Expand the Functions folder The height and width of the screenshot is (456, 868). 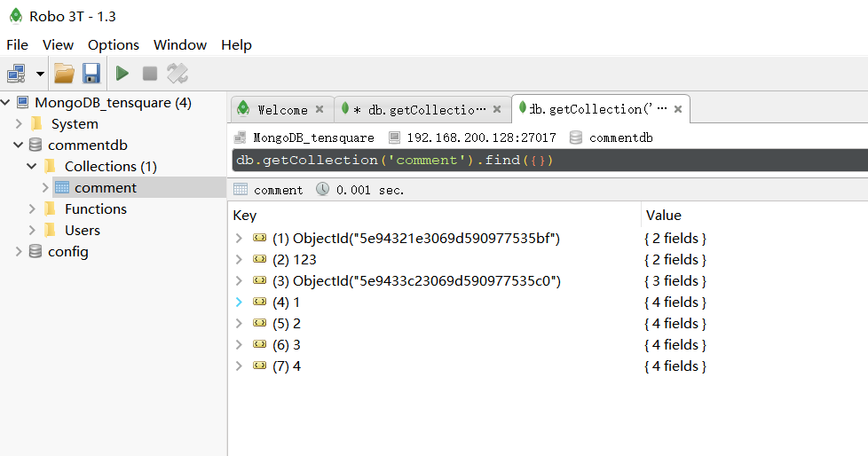[x=32, y=208]
